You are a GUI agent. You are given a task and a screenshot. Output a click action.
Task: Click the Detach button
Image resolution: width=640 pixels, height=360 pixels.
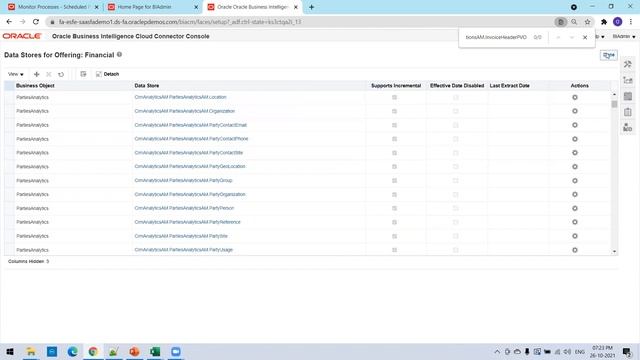pos(107,74)
